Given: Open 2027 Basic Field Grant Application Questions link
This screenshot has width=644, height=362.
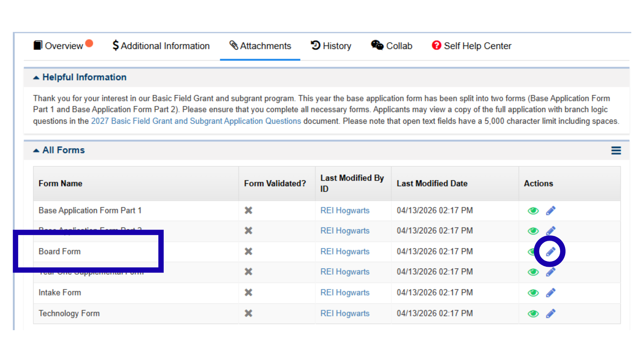Looking at the screenshot, I should (x=196, y=121).
